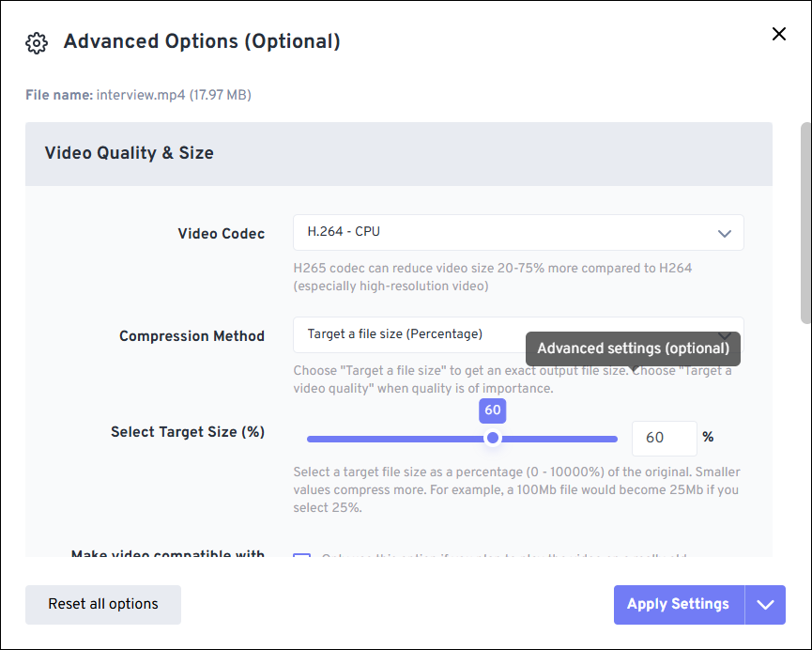
Task: Open the Video Codec dropdown
Action: (x=517, y=232)
